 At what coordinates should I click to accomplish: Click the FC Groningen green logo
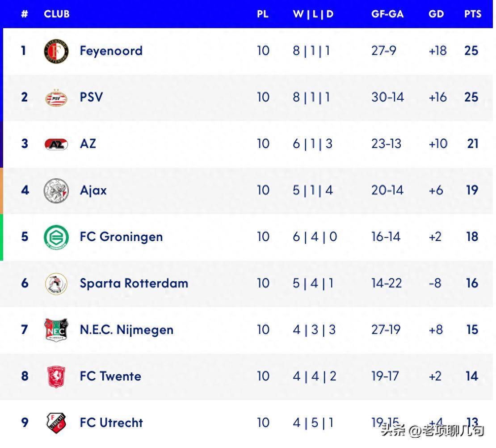(x=56, y=237)
